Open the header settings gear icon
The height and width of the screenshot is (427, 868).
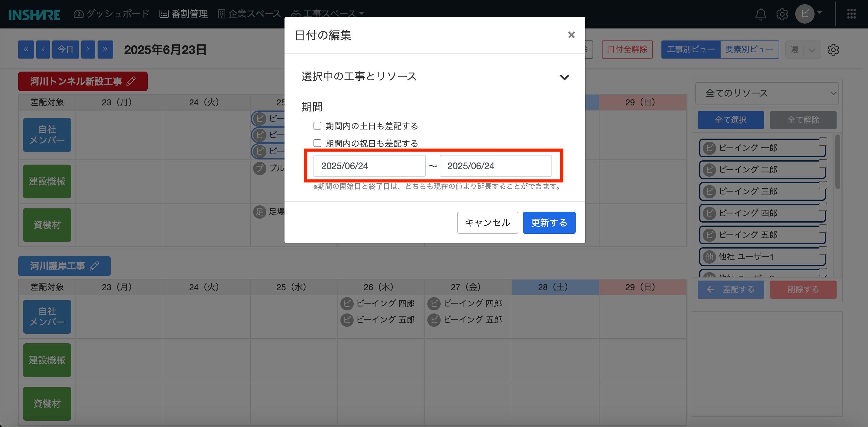[782, 14]
